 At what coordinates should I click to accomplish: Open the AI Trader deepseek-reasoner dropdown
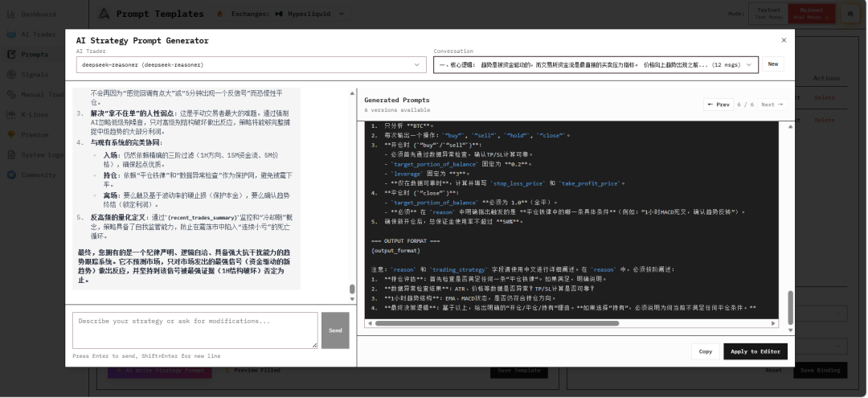click(251, 64)
